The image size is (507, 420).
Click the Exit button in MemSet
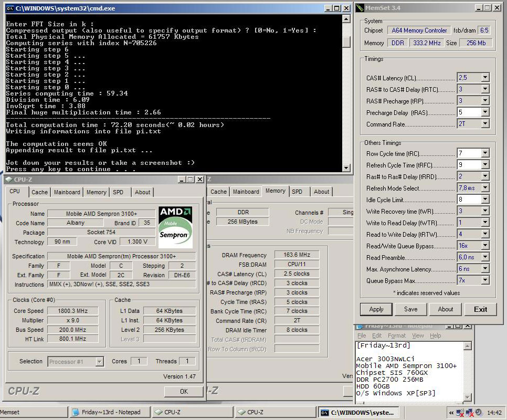480,309
